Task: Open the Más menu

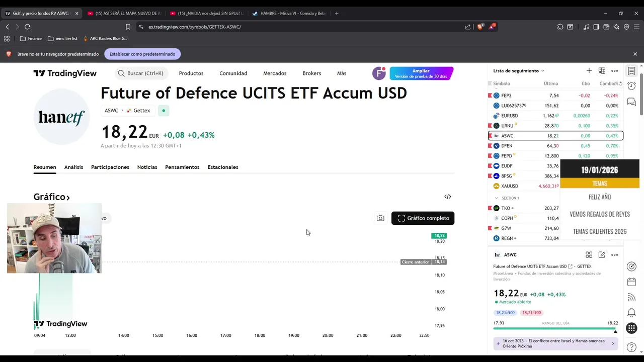Action: click(x=342, y=73)
